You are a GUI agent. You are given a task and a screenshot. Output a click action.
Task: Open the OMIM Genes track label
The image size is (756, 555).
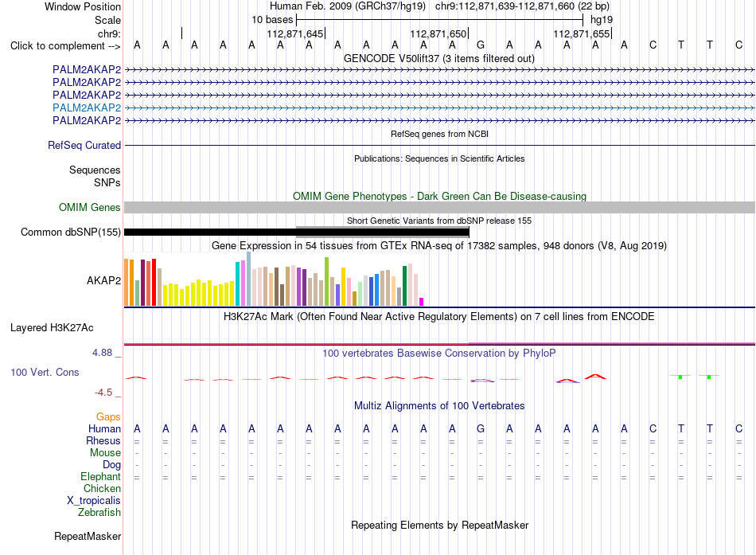click(89, 208)
